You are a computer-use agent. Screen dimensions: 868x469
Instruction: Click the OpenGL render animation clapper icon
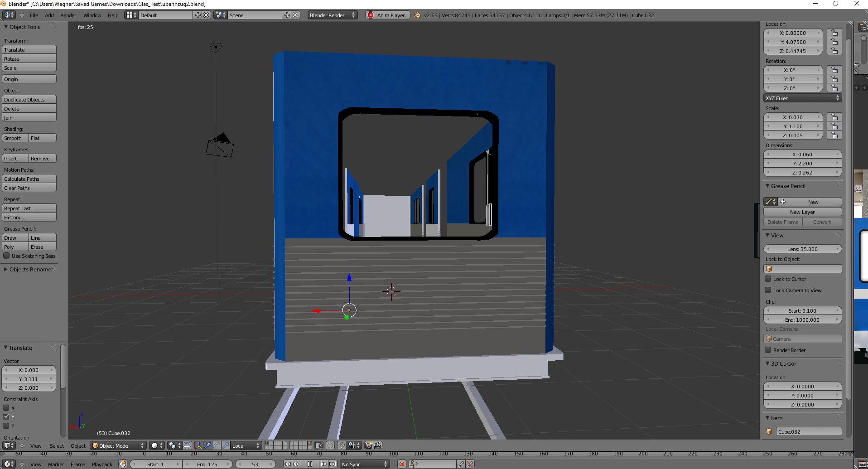[377, 445]
